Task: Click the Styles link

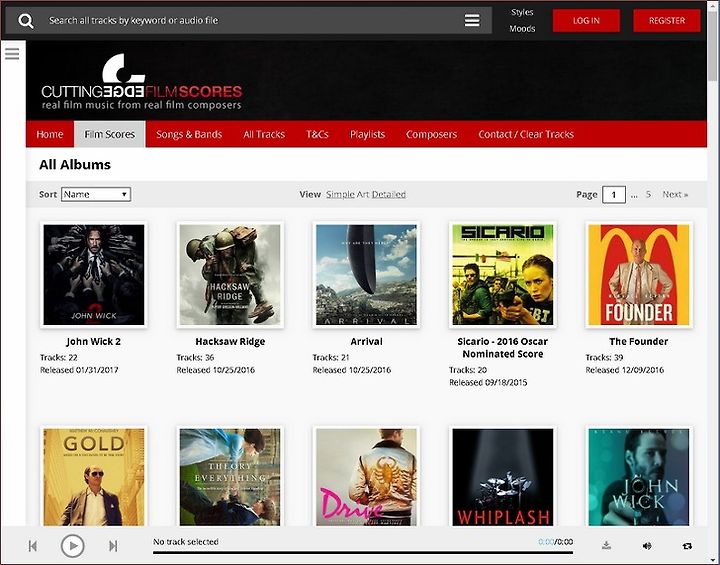Action: pyautogui.click(x=522, y=12)
